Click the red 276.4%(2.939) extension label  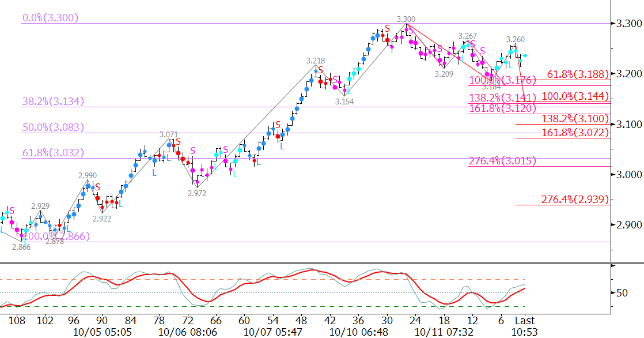pos(575,200)
